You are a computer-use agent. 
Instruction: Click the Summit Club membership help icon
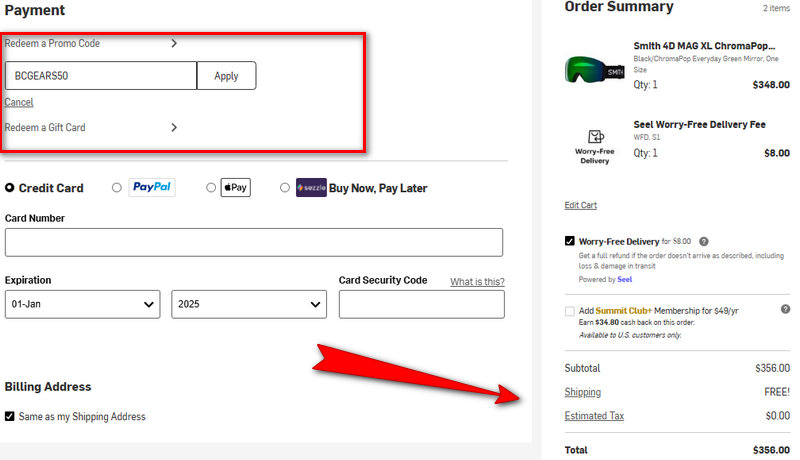point(785,311)
